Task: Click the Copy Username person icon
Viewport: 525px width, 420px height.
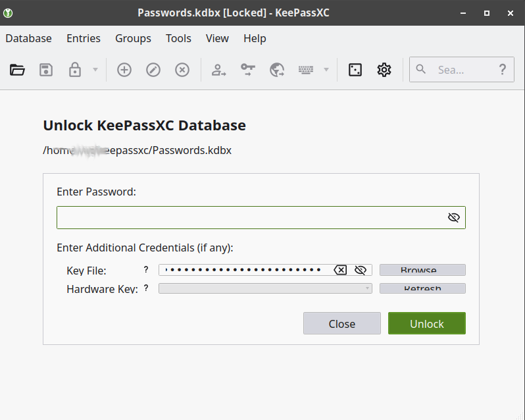Action: (x=218, y=70)
